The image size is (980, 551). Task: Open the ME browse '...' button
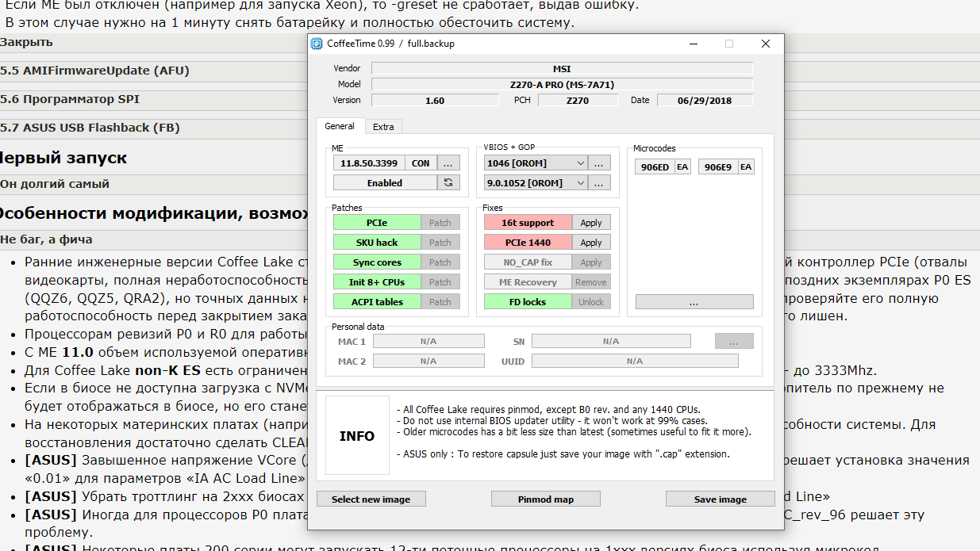pyautogui.click(x=448, y=163)
